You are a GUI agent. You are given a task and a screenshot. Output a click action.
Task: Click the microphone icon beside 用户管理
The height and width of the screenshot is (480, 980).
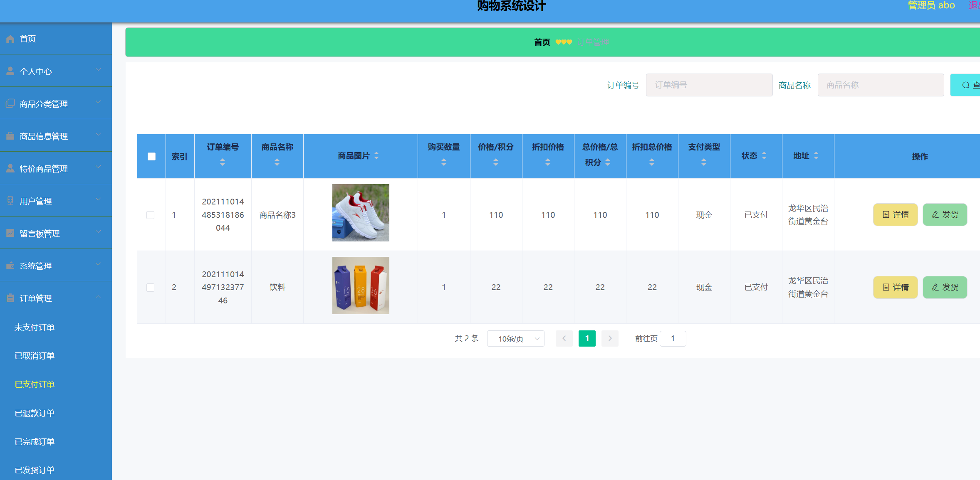pos(10,201)
